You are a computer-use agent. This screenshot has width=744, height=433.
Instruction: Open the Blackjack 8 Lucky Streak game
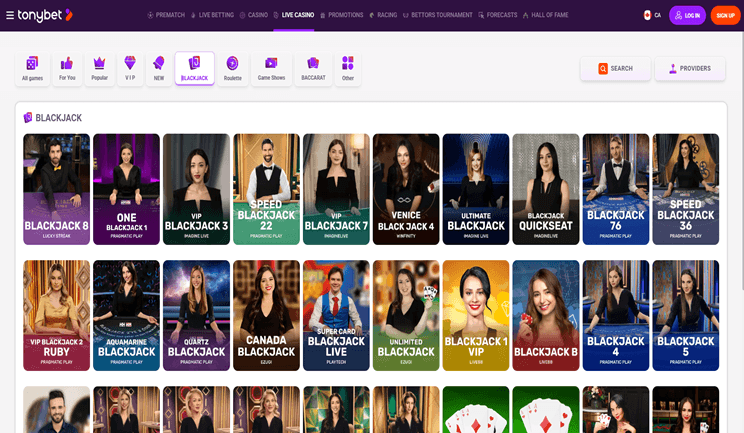click(56, 189)
